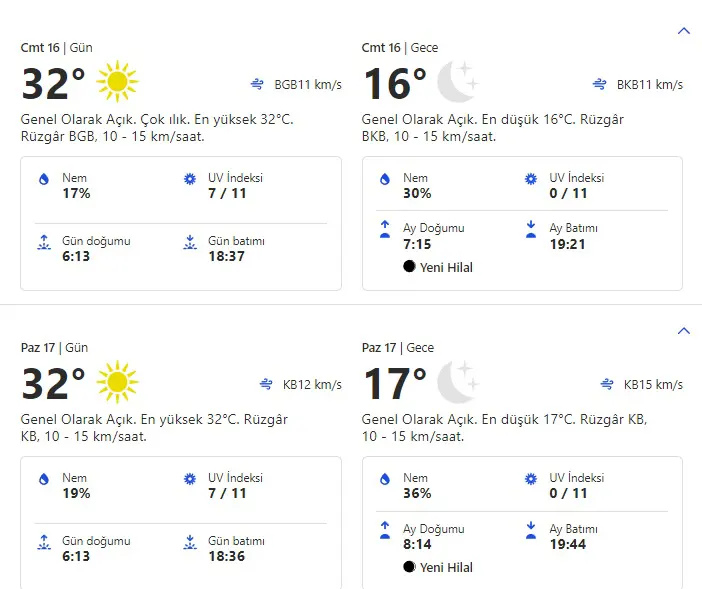The height and width of the screenshot is (589, 702).
Task: Click the UV index icon showing 7 / 11 on Cmt 16
Action: (x=190, y=180)
